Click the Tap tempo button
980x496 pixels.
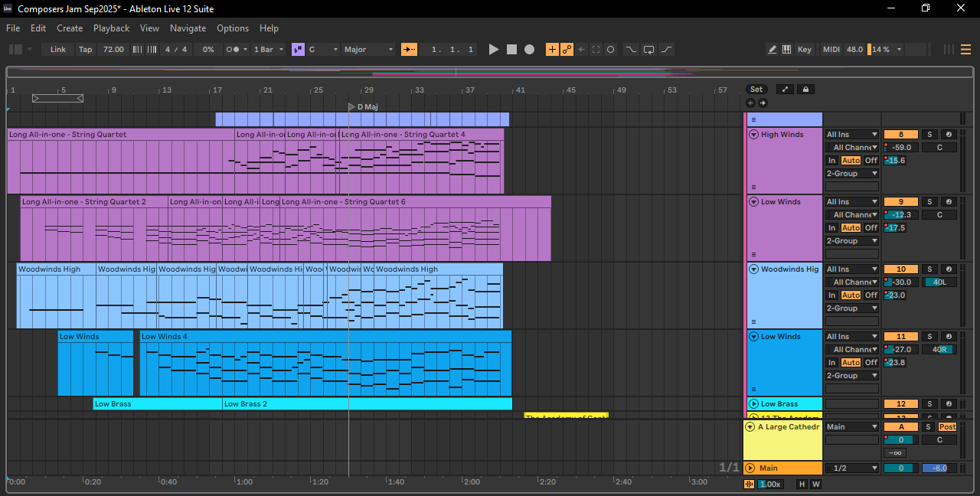85,49
